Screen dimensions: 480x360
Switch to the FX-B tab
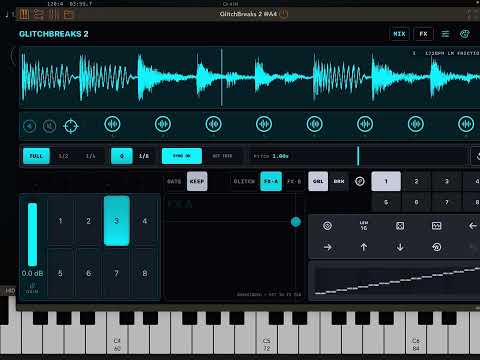click(294, 181)
